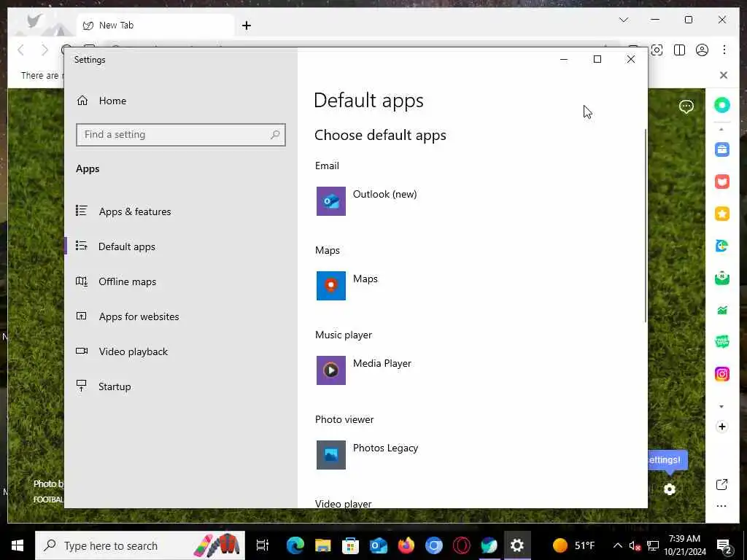Open notification center on taskbar
Viewport: 747px width, 560px height.
pos(724,545)
